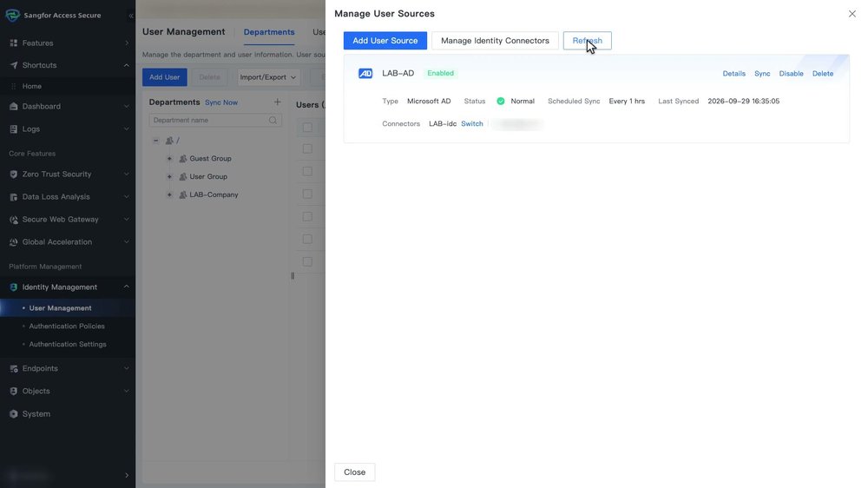The height and width of the screenshot is (488, 868).
Task: Open the Import/Export dropdown
Action: 268,77
